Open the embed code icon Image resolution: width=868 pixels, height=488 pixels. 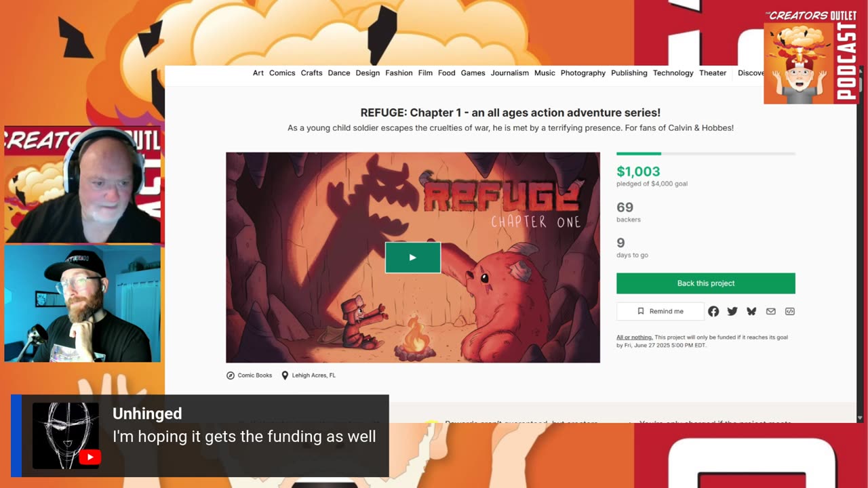(x=790, y=311)
